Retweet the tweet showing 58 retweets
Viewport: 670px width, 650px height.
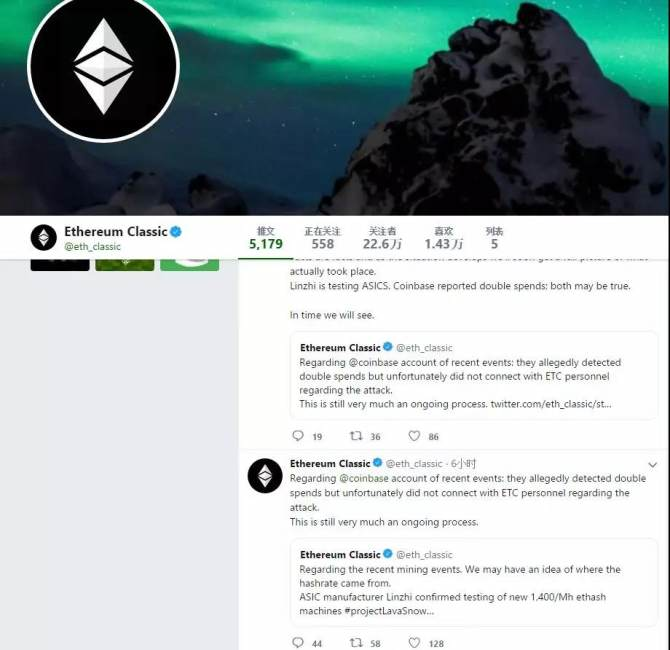[x=356, y=643]
